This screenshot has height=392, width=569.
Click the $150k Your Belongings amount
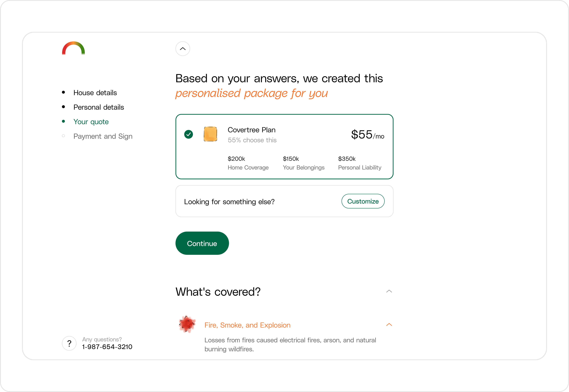tap(291, 159)
